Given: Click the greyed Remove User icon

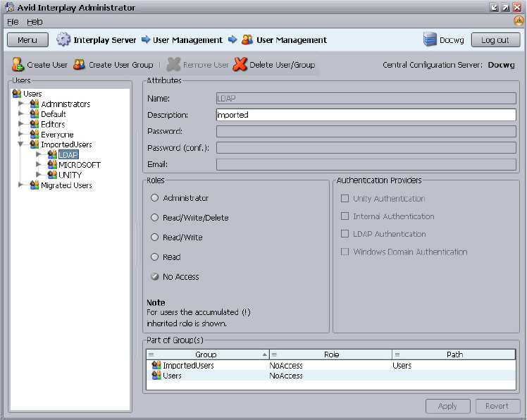Looking at the screenshot, I should pos(173,64).
